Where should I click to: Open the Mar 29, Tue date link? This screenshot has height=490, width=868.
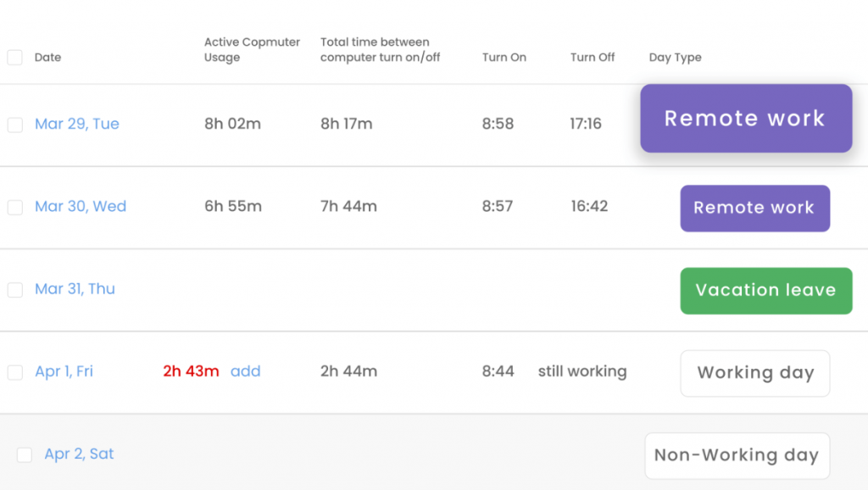pos(77,124)
